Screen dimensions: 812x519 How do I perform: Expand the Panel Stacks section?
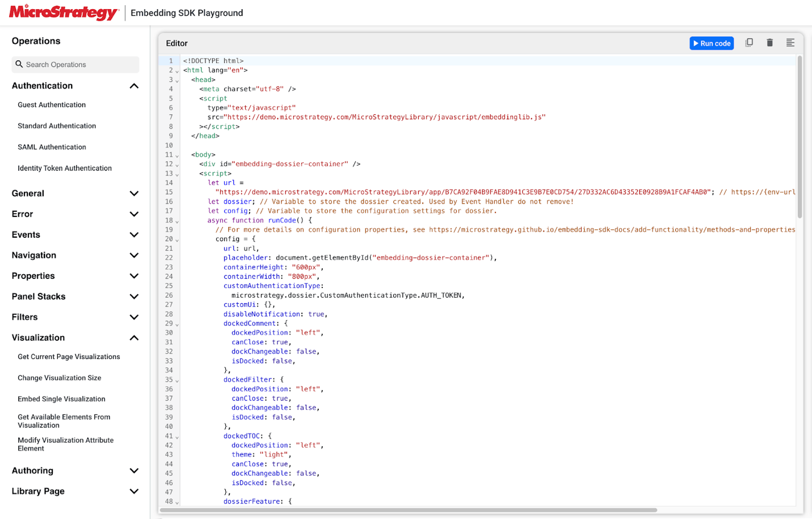point(134,296)
